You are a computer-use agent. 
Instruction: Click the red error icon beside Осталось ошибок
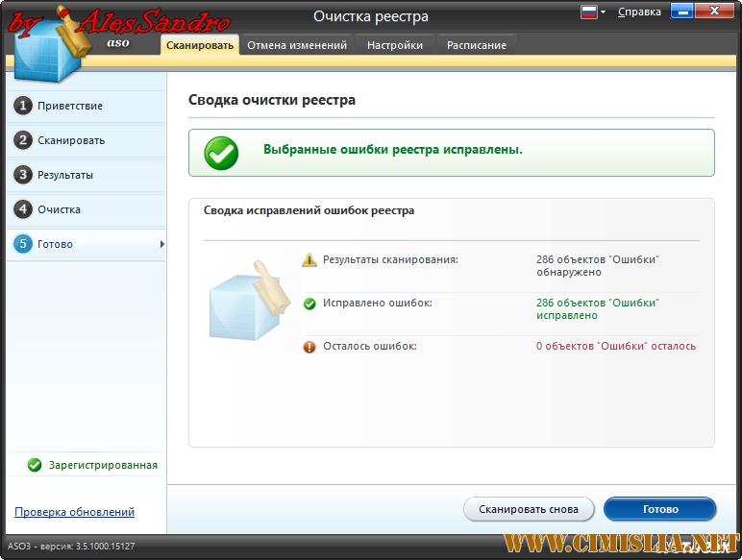pos(309,347)
